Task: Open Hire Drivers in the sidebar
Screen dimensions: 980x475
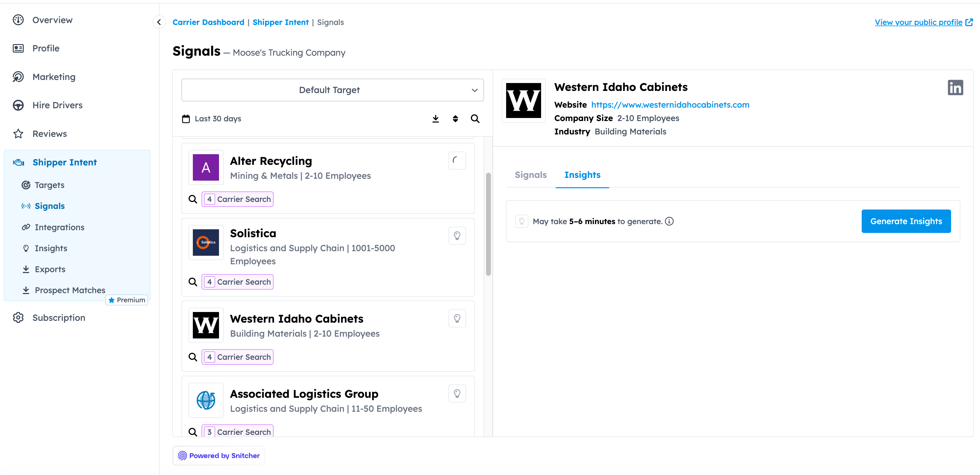Action: pyautogui.click(x=57, y=105)
